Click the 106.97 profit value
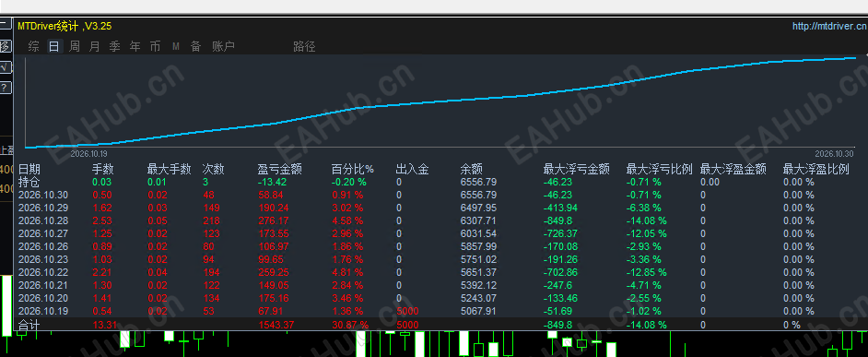This screenshot has height=357, width=868. tap(273, 246)
